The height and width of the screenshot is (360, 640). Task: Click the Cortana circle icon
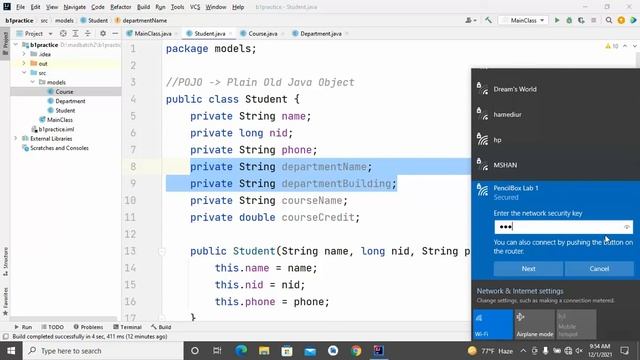pos(195,351)
